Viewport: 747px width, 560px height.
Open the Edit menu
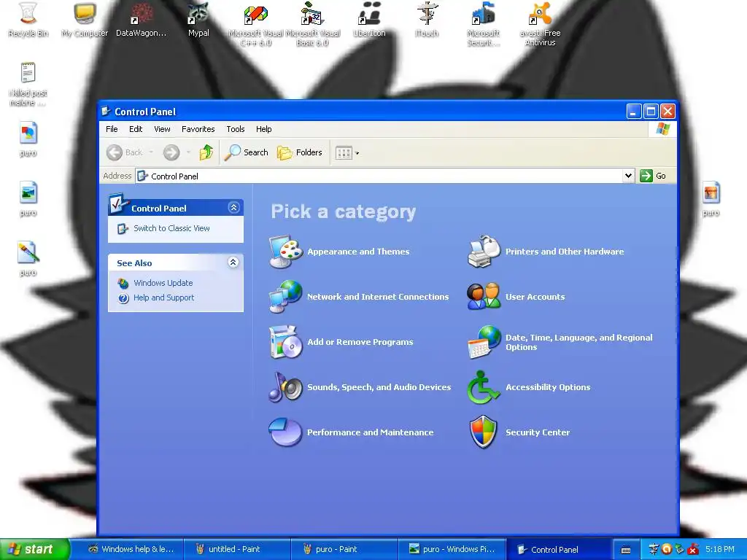(x=136, y=129)
